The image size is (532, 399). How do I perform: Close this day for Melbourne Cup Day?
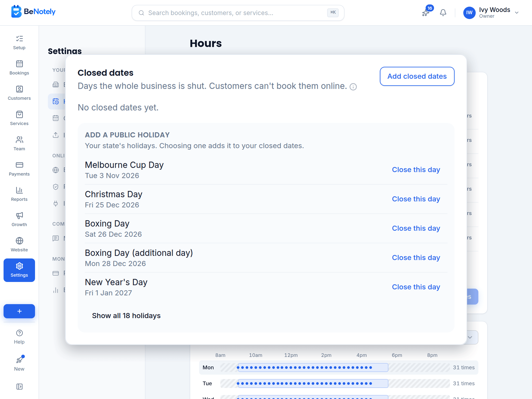pyautogui.click(x=416, y=170)
